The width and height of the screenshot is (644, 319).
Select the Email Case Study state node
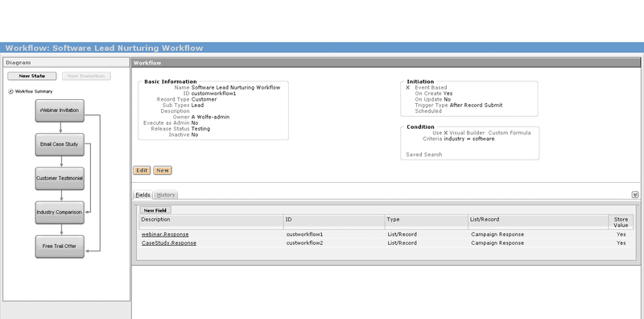60,144
